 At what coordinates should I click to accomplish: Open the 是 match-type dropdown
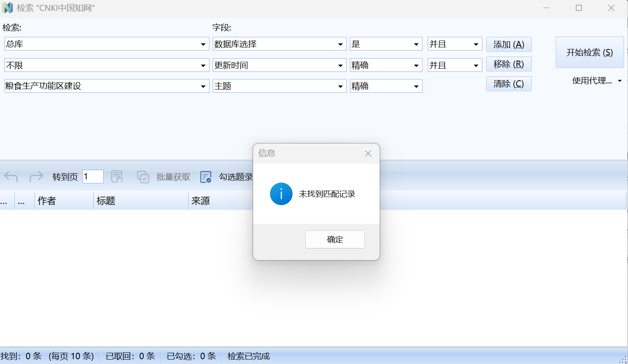tap(416, 44)
